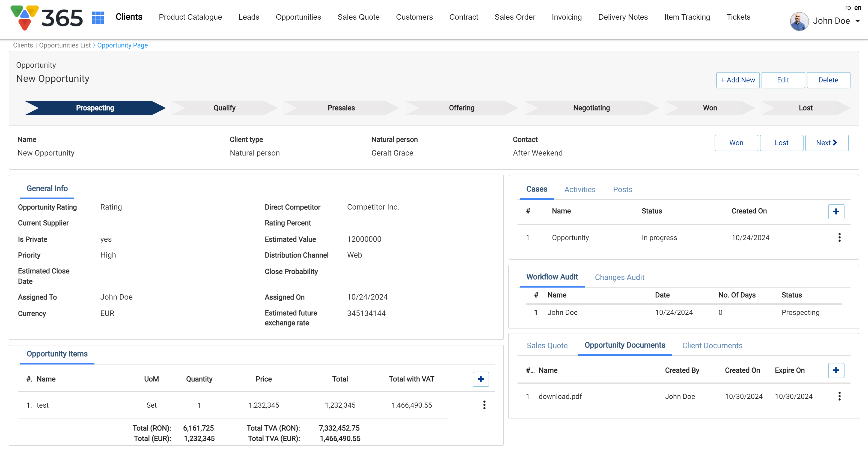Click the Edit button
The height and width of the screenshot is (454, 868).
[783, 80]
